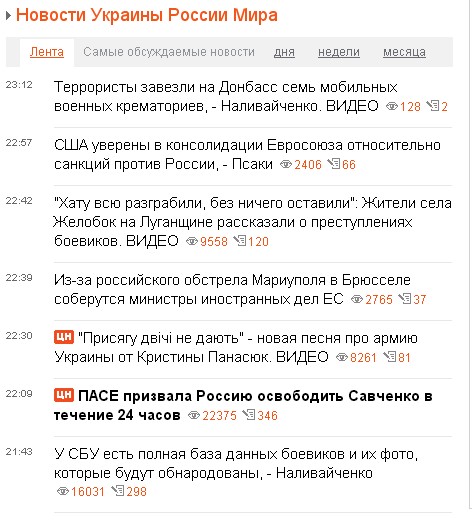472x521 pixels.
Task: Click the comment count 81
Action: pos(404,358)
